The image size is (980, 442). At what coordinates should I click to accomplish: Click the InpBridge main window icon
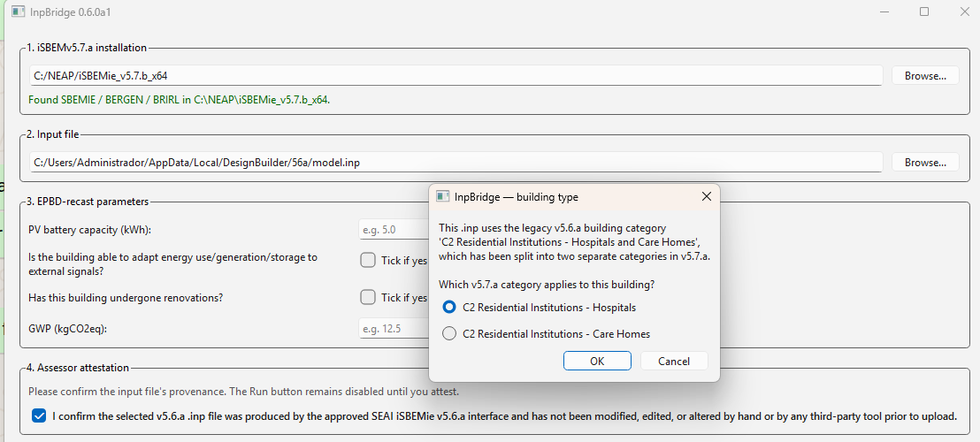point(18,11)
